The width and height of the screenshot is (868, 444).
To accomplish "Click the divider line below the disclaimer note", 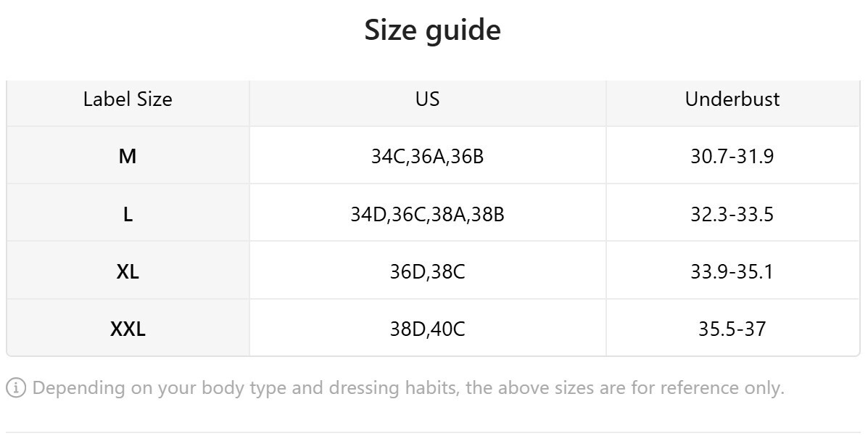I will [434, 432].
